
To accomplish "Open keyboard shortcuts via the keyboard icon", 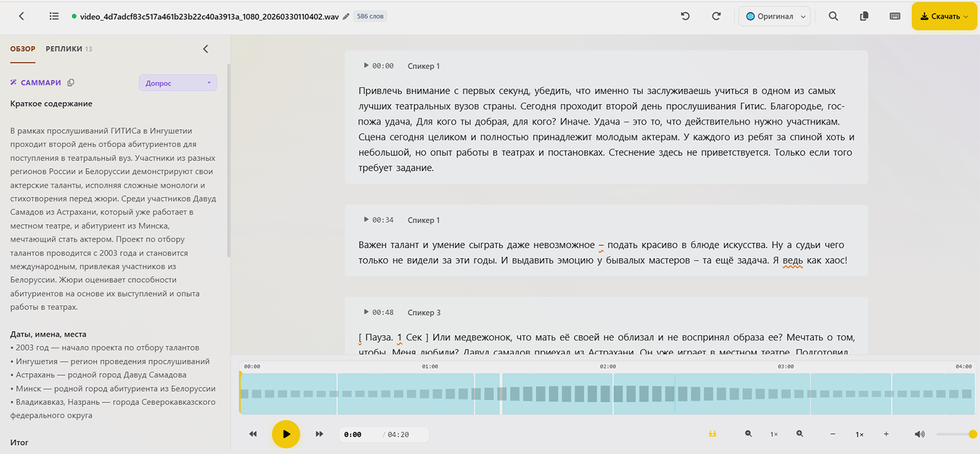I will (x=895, y=17).
